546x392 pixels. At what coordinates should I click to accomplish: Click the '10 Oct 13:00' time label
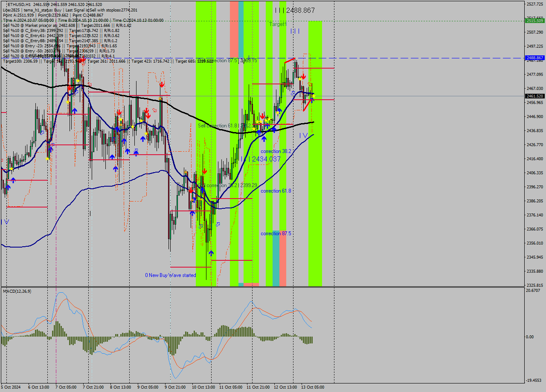[203, 387]
